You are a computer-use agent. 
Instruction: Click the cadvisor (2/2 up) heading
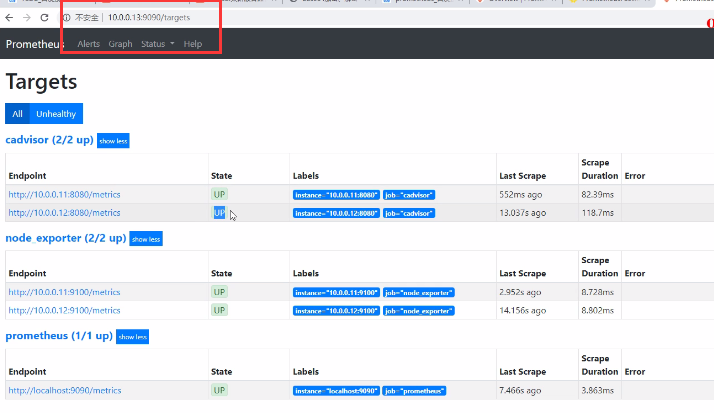[x=49, y=140]
